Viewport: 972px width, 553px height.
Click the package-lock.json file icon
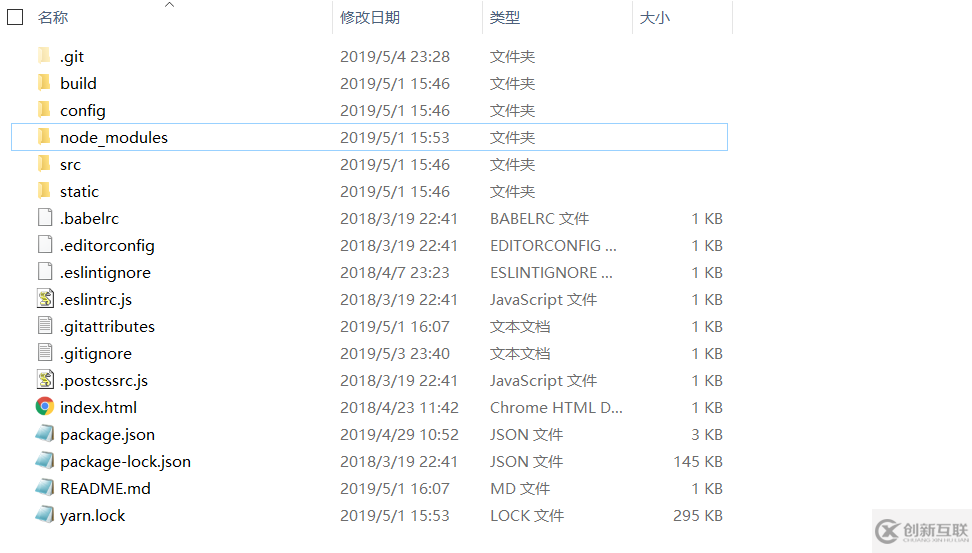coord(45,461)
